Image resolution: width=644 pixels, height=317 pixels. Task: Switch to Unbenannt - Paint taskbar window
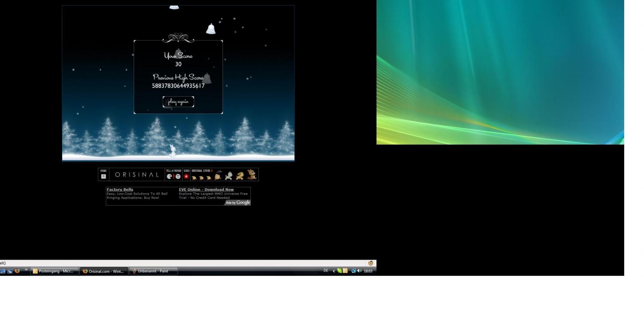(153, 271)
